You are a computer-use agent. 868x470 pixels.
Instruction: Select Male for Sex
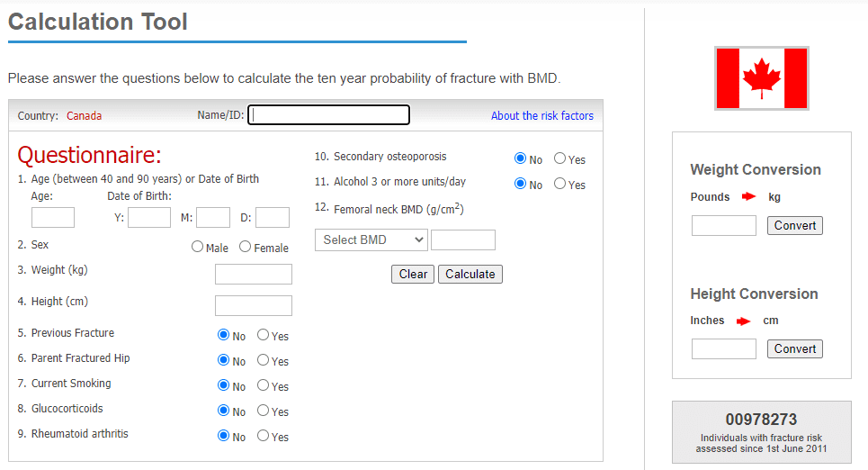tap(197, 247)
